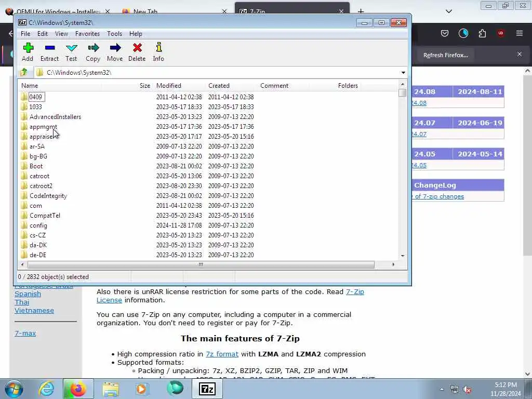Sort by the Created column header

(232, 86)
